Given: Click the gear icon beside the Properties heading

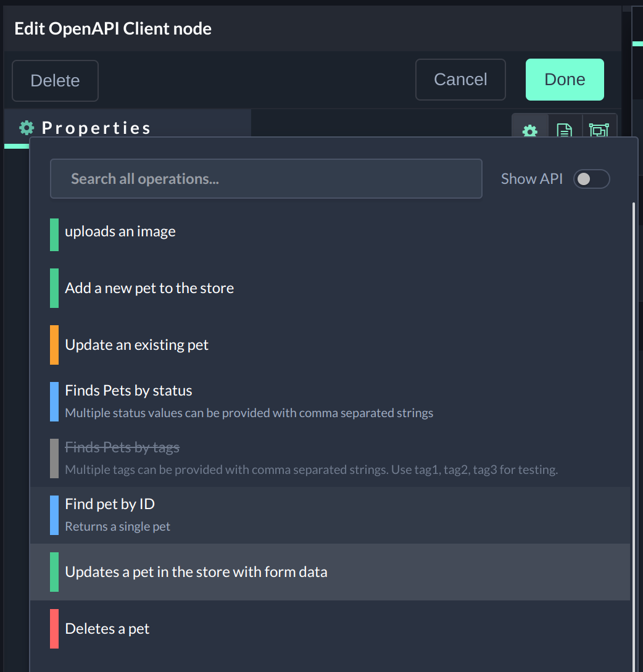Looking at the screenshot, I should pos(27,128).
